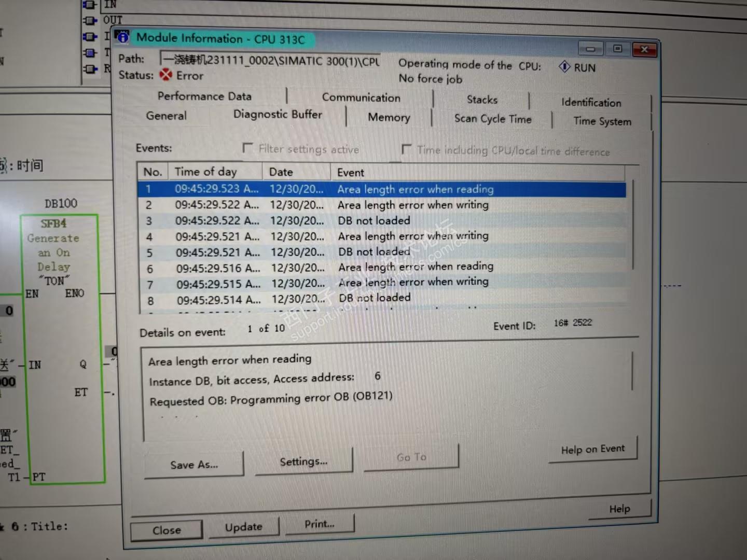The image size is (747, 560).
Task: Click the PT input of the TON block
Action: tap(39, 477)
